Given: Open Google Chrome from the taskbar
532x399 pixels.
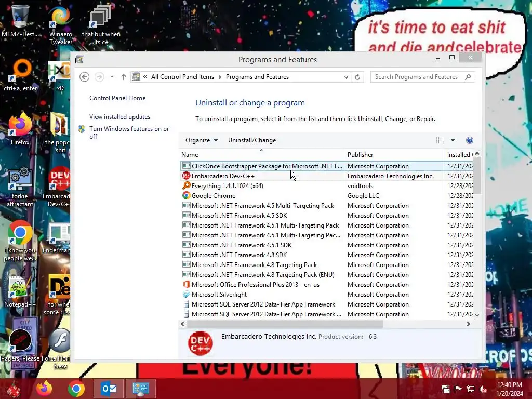Looking at the screenshot, I should pyautogui.click(x=76, y=389).
